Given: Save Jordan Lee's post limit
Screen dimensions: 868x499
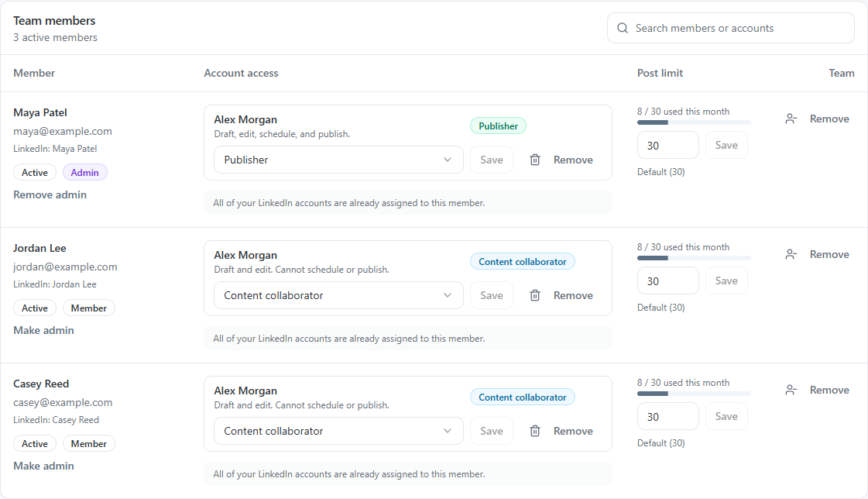Looking at the screenshot, I should coord(726,280).
